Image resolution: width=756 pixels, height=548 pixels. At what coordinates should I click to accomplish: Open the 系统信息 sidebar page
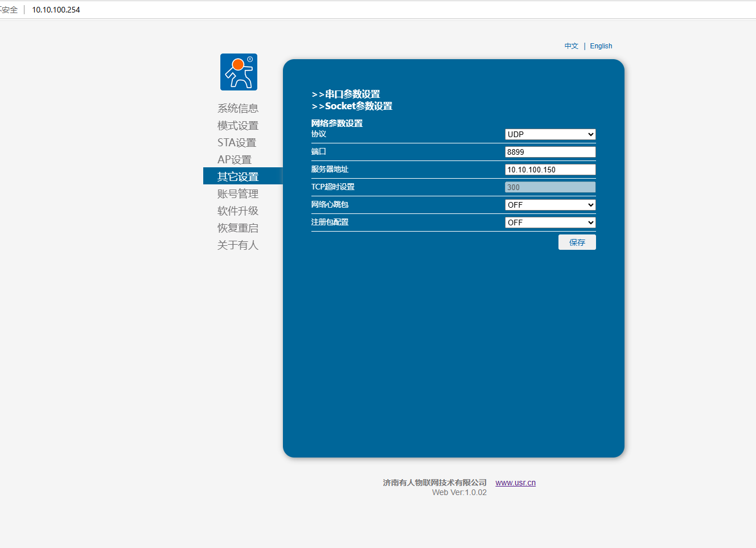[238, 108]
